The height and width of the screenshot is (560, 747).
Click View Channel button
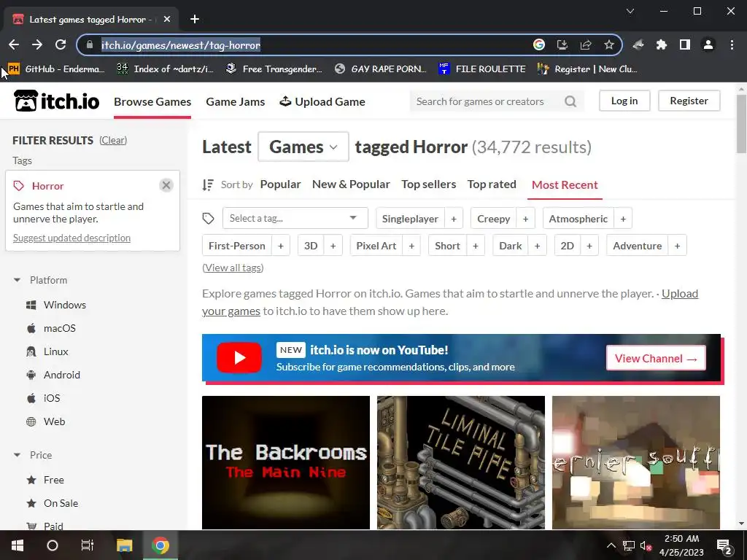coord(656,358)
